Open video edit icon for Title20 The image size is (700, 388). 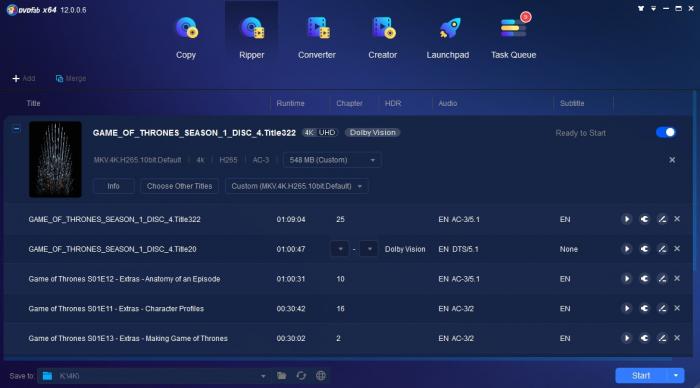(x=662, y=249)
